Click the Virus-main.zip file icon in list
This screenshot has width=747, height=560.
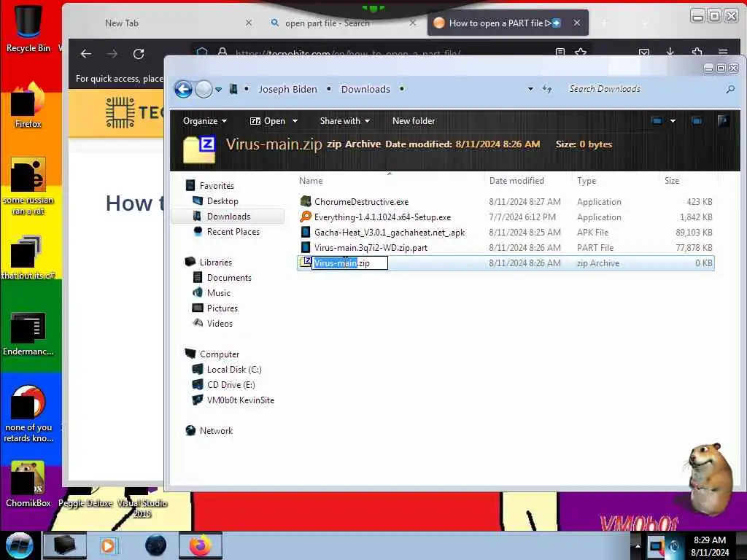coord(306,262)
